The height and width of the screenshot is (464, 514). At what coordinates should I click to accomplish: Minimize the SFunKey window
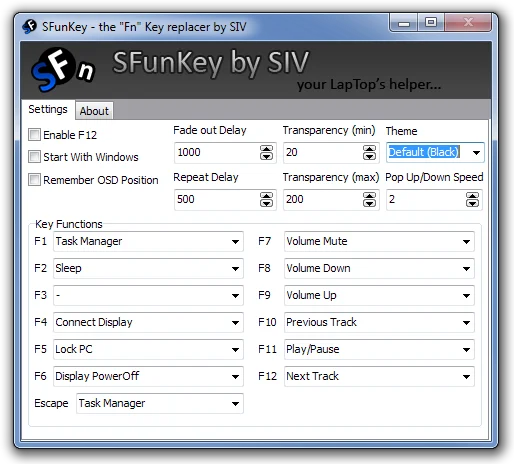point(404,23)
